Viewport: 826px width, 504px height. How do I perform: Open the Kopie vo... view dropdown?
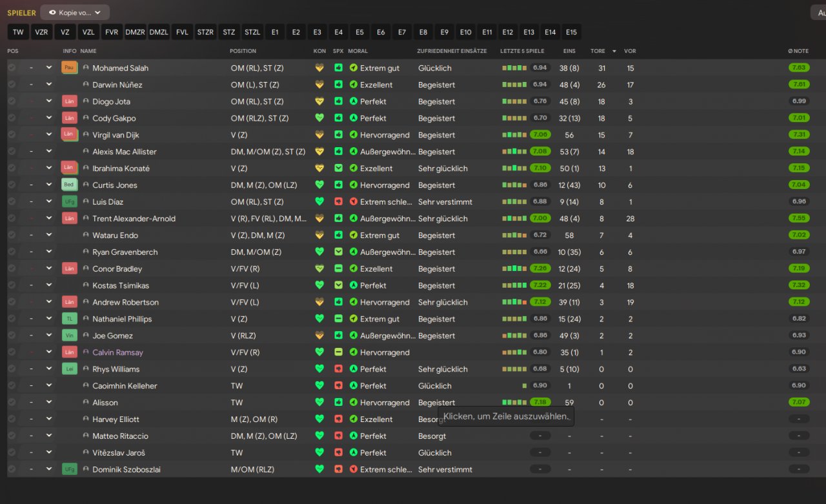pyautogui.click(x=75, y=12)
